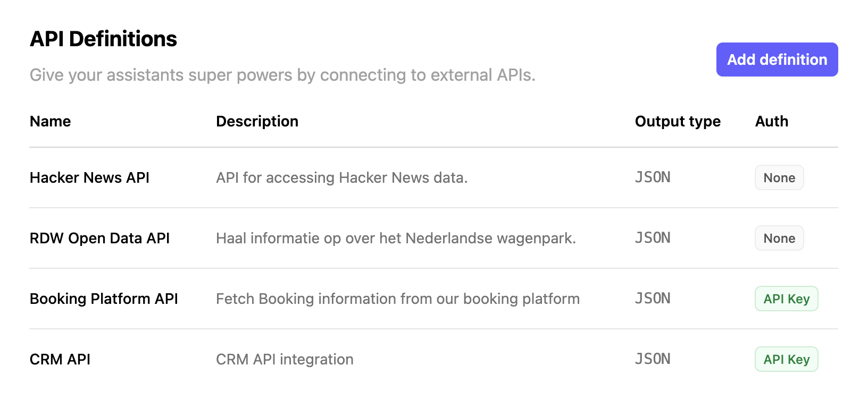Click the Auth column header
The image size is (868, 408).
[771, 121]
